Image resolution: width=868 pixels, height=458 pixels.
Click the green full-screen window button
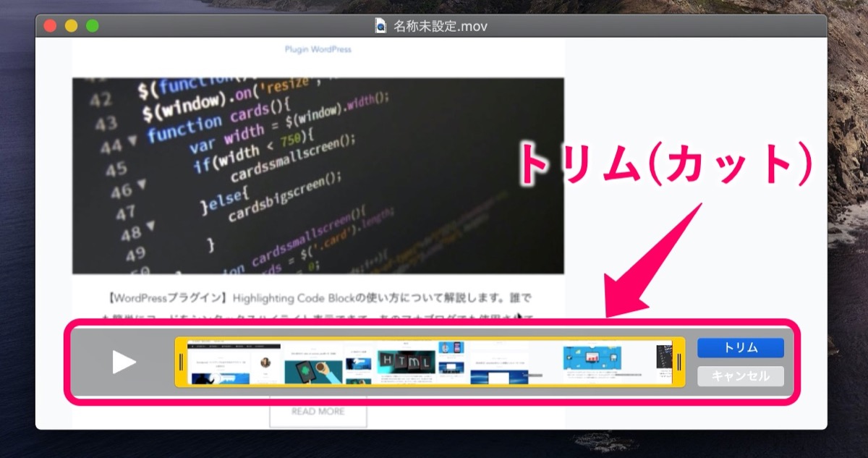[92, 26]
